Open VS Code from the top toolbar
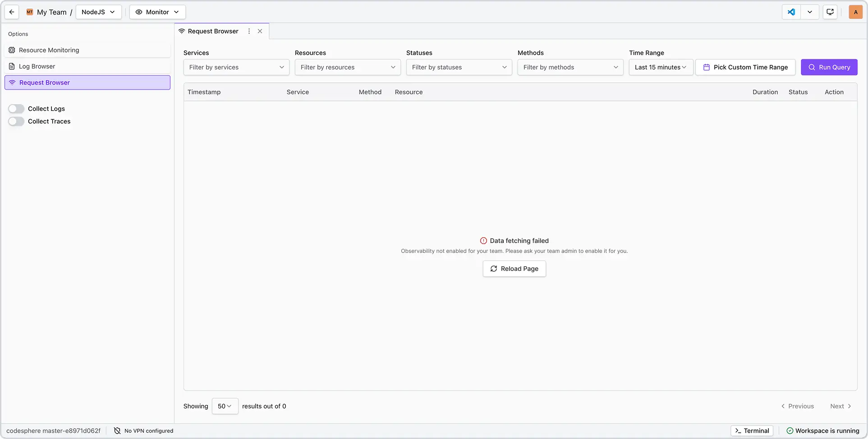This screenshot has height=439, width=868. click(790, 12)
